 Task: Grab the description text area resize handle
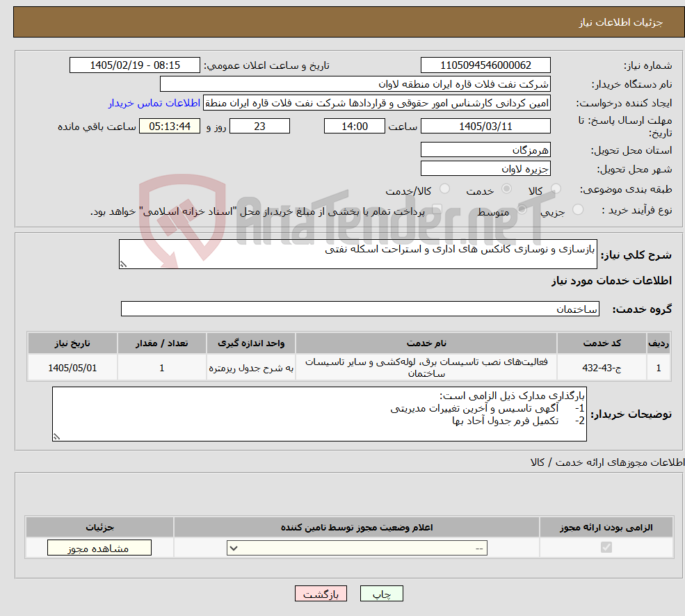(x=123, y=264)
